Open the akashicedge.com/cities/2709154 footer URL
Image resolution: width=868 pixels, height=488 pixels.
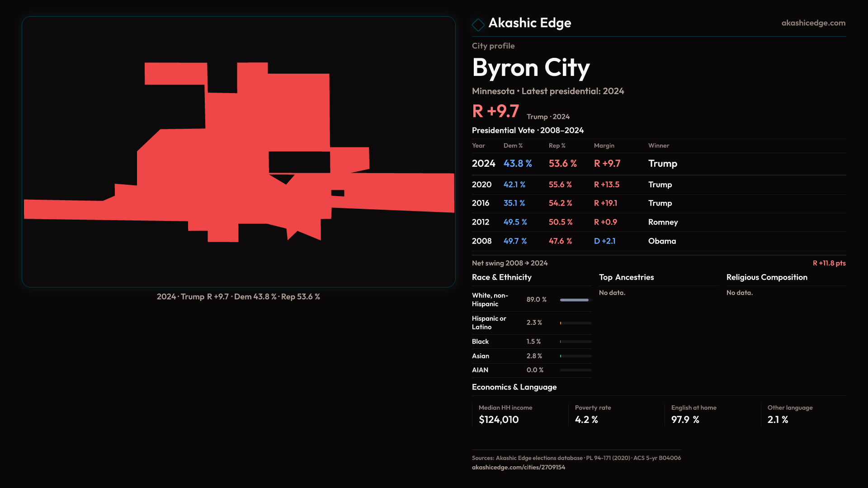[518, 467]
